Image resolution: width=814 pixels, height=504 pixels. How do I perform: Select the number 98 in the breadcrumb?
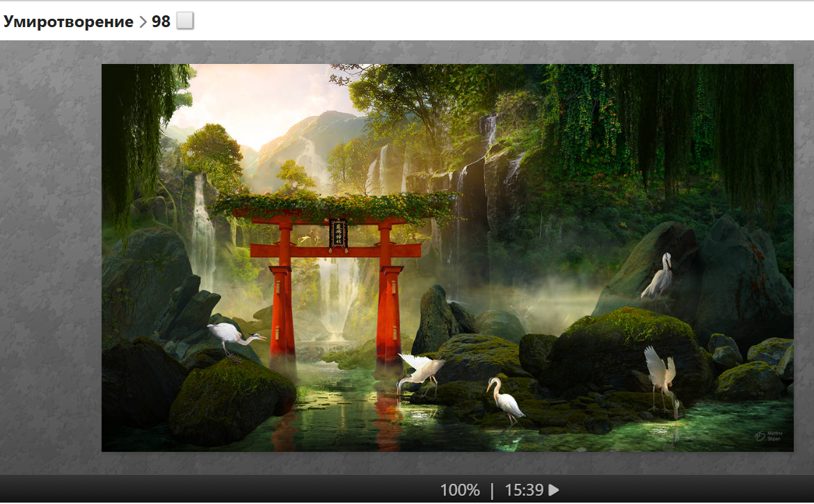161,22
